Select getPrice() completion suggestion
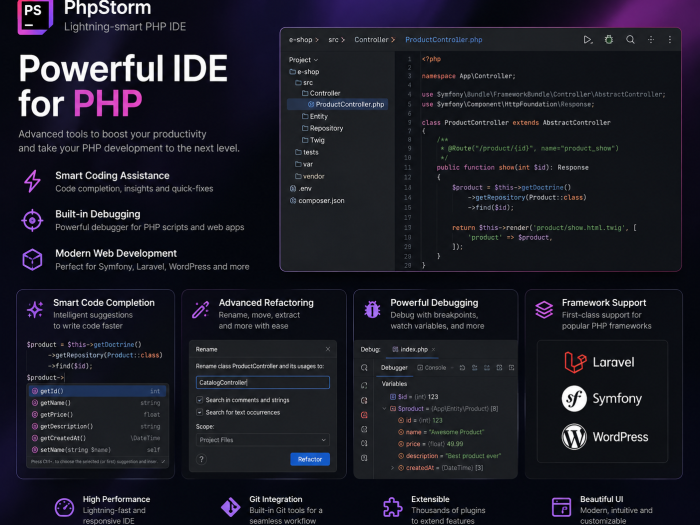Screen dimensions: 700x525 (x=97, y=415)
